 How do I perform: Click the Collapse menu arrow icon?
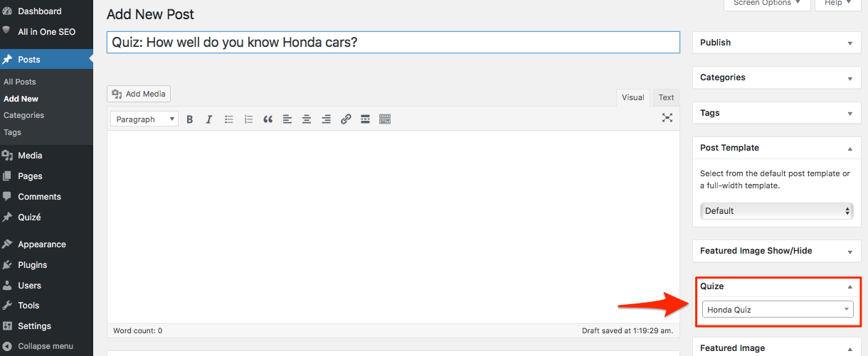7,346
